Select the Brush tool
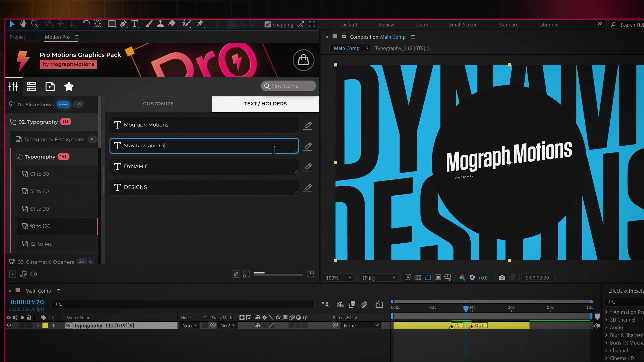The height and width of the screenshot is (362, 644). 149,24
